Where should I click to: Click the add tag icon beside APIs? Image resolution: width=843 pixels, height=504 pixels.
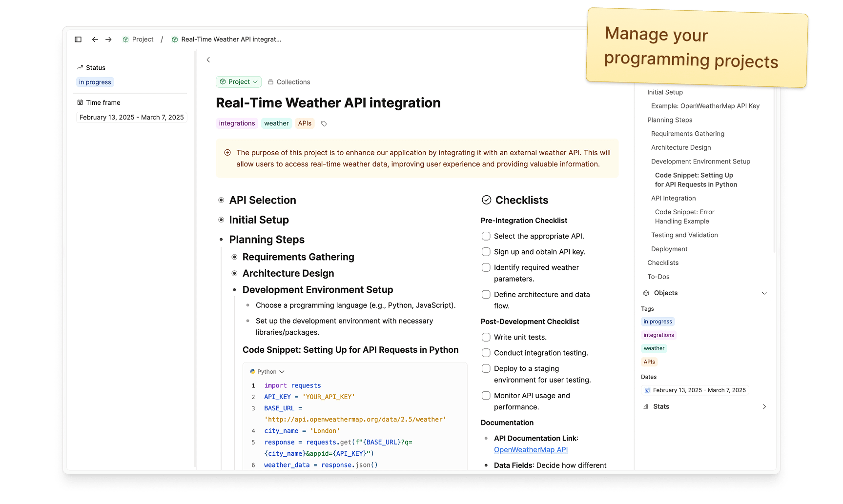pos(324,124)
